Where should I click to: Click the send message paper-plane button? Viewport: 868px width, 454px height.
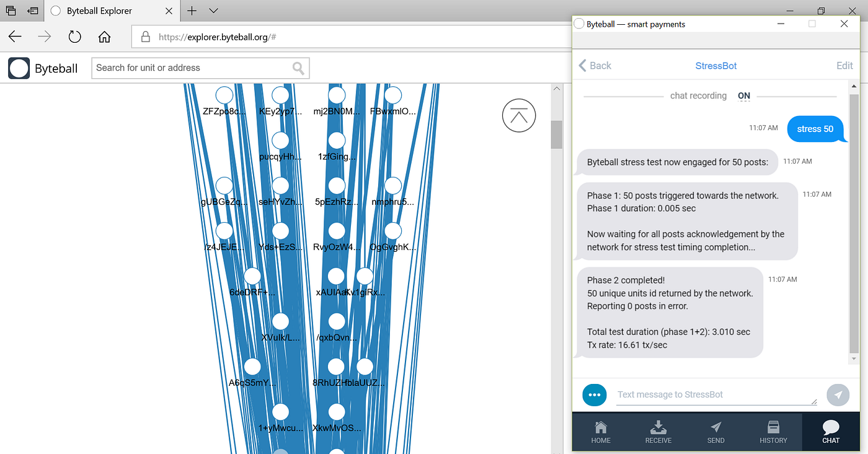838,394
